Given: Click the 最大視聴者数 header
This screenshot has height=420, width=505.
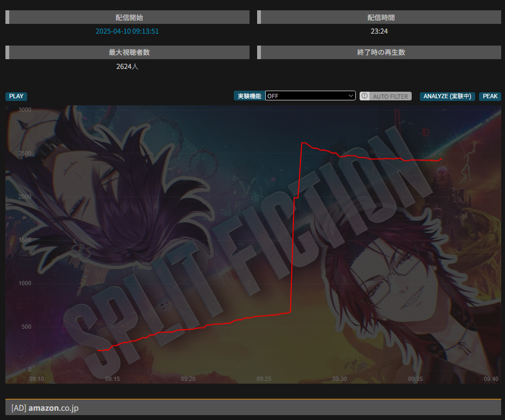Looking at the screenshot, I should [127, 52].
